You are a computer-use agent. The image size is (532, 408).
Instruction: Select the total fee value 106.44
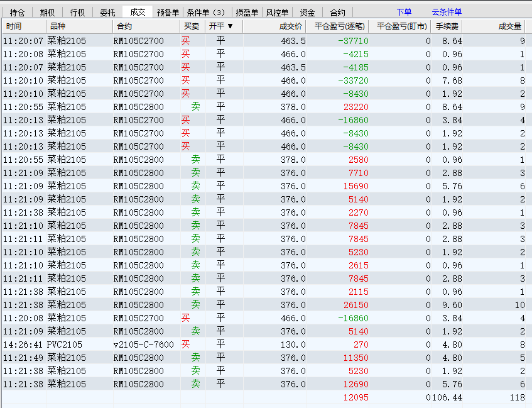tap(447, 397)
